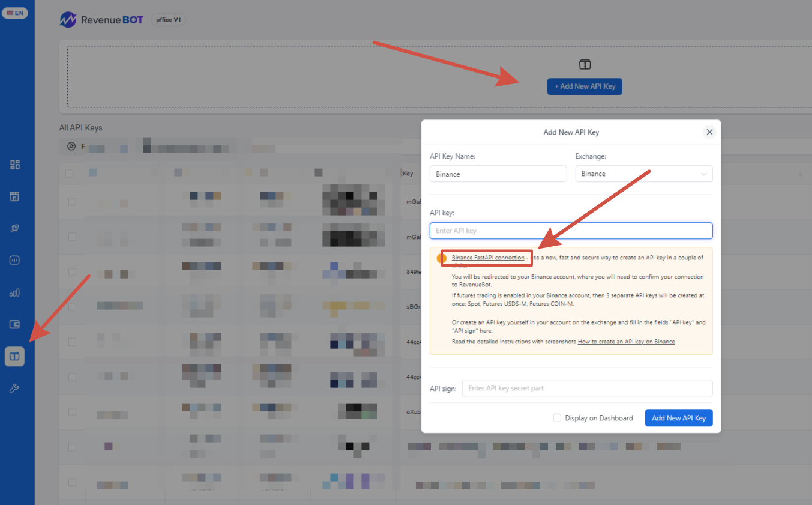Click the sort arrow in table header
Image resolution: width=812 pixels, height=505 pixels.
click(x=800, y=174)
